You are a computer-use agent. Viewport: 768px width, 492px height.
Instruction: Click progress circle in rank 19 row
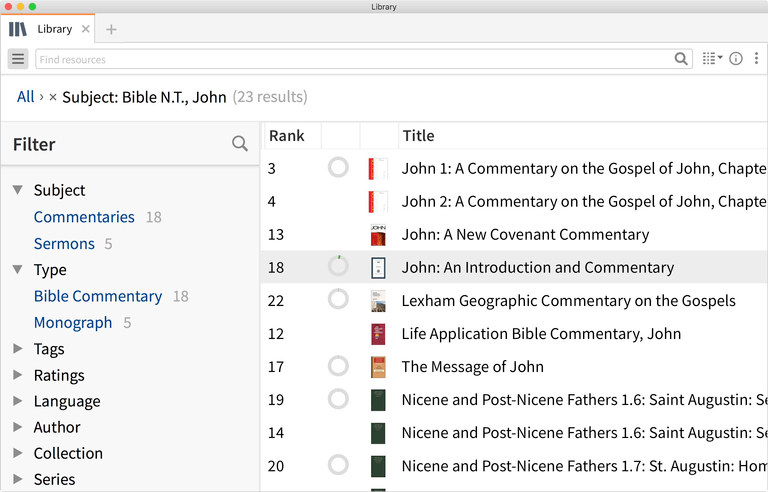click(x=338, y=399)
